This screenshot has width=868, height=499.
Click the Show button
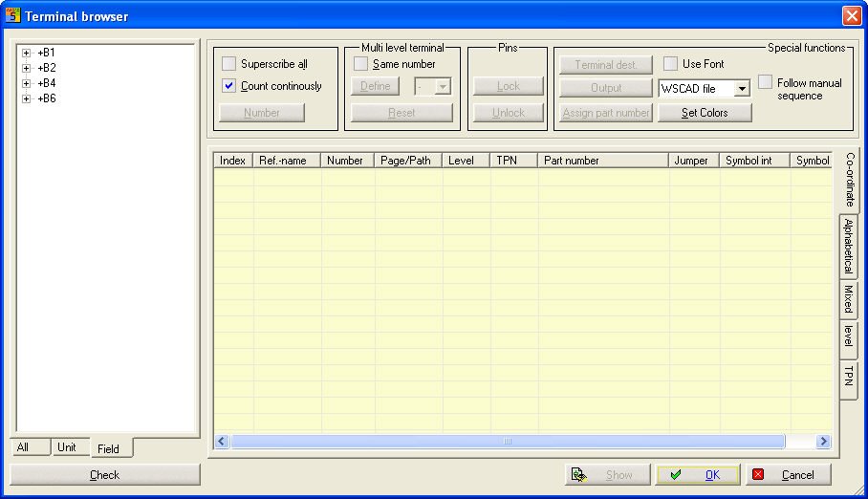tap(607, 475)
